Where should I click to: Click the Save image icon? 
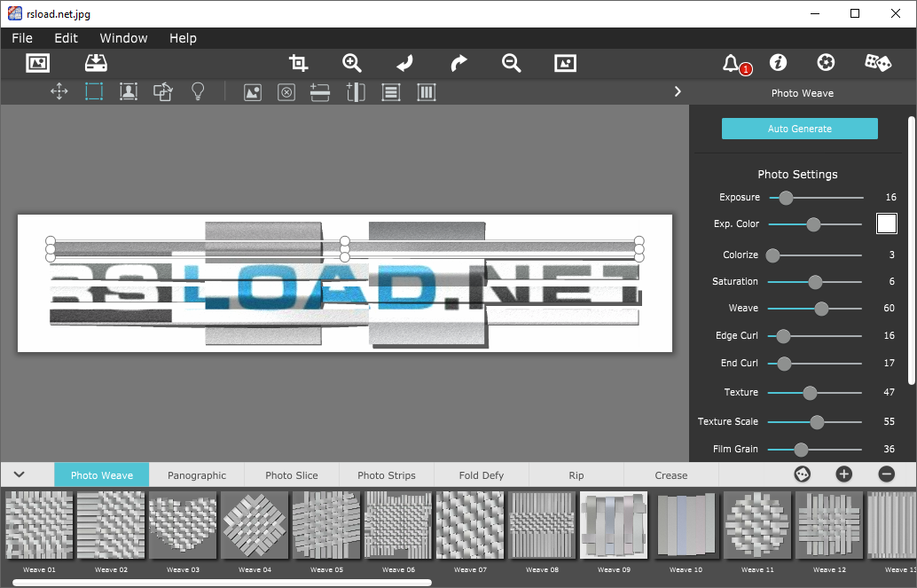click(96, 63)
